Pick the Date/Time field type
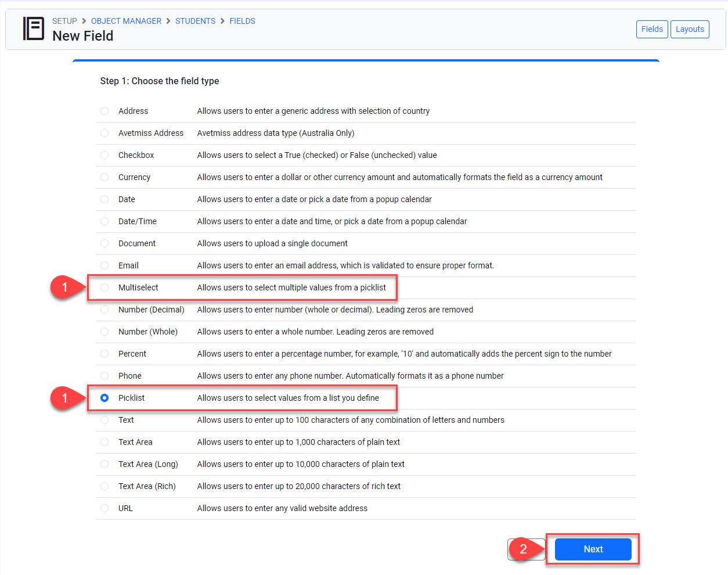This screenshot has width=728, height=575. click(104, 221)
